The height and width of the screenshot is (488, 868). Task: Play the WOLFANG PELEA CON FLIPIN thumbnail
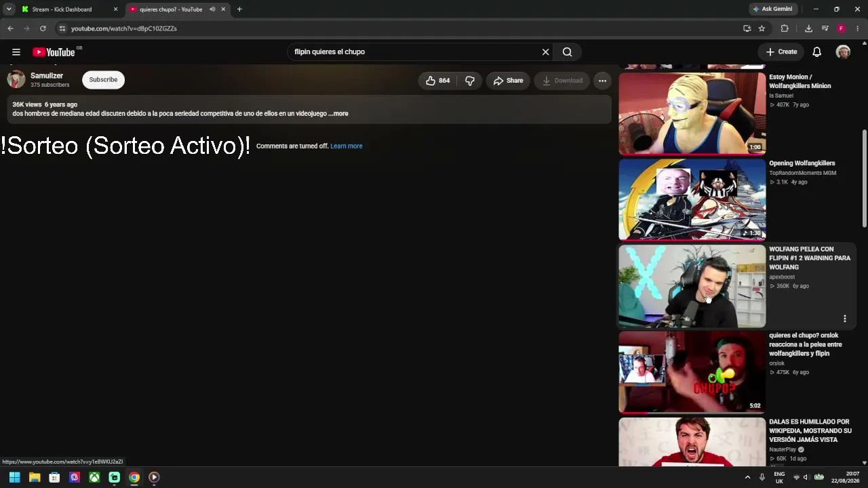pyautogui.click(x=692, y=286)
